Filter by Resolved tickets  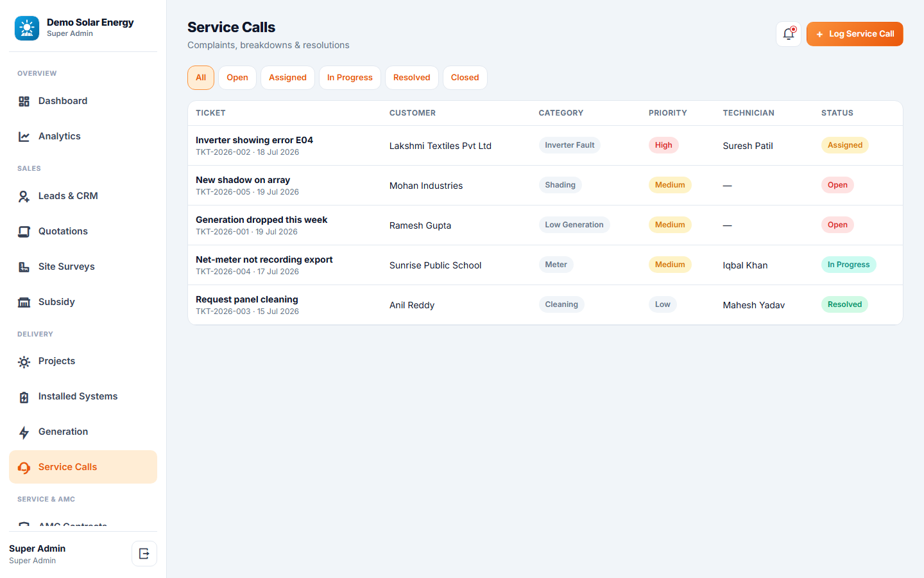point(412,78)
